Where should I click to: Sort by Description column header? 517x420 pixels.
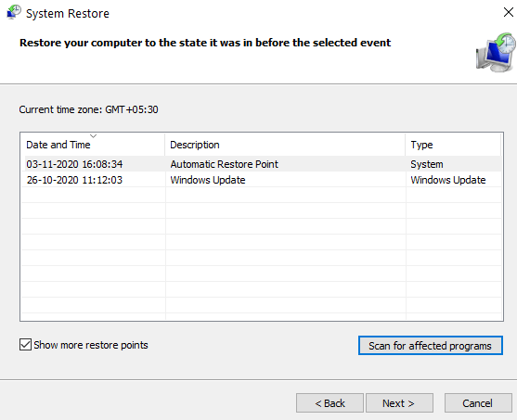285,145
